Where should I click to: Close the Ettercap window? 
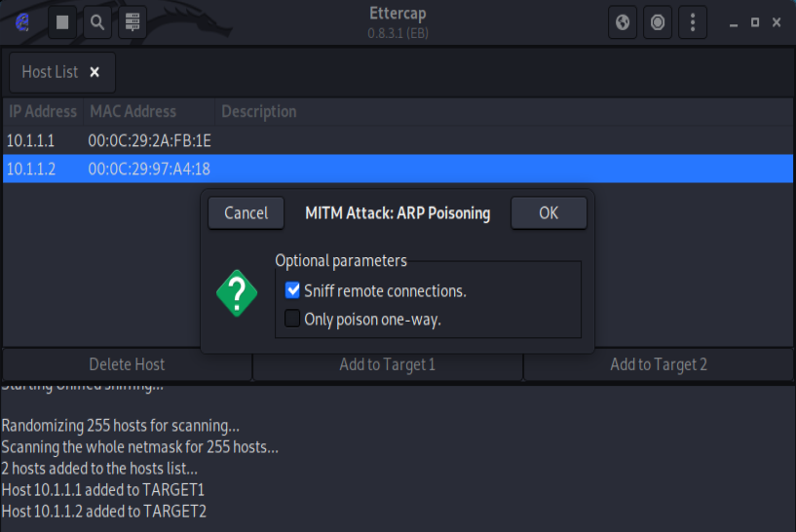(777, 22)
